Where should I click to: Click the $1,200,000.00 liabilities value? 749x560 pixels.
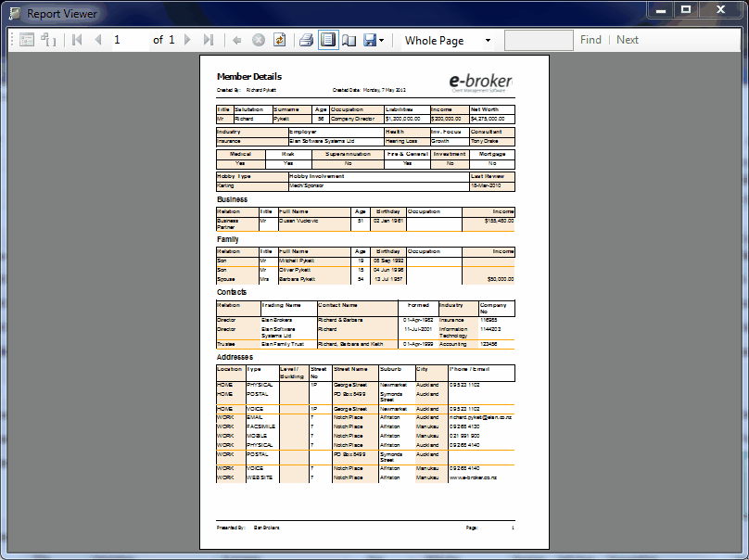[402, 119]
